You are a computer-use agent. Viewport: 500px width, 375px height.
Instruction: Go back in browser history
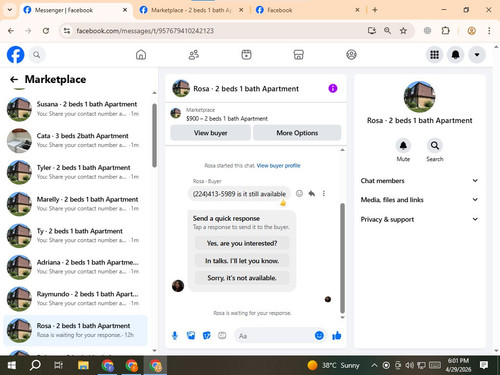(11, 31)
